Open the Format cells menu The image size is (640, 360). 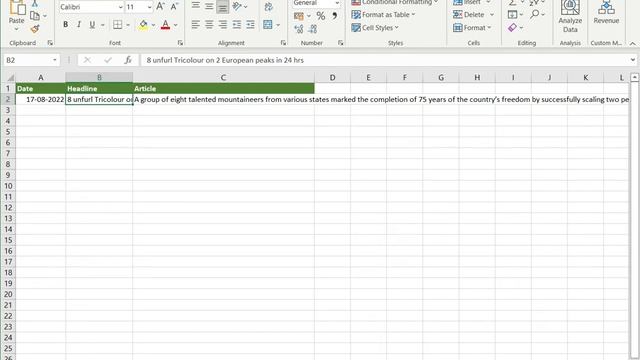click(472, 28)
